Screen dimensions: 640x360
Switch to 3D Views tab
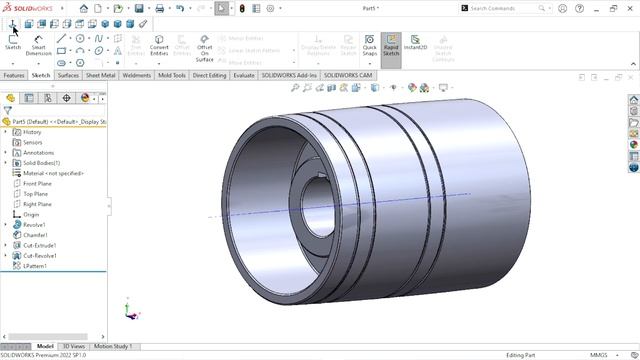coord(74,347)
